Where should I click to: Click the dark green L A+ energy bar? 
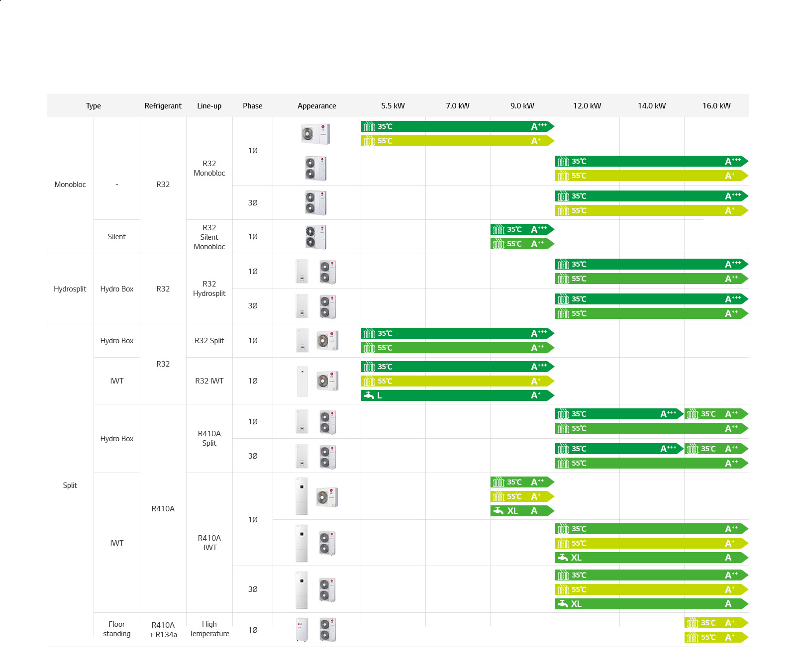457,395
